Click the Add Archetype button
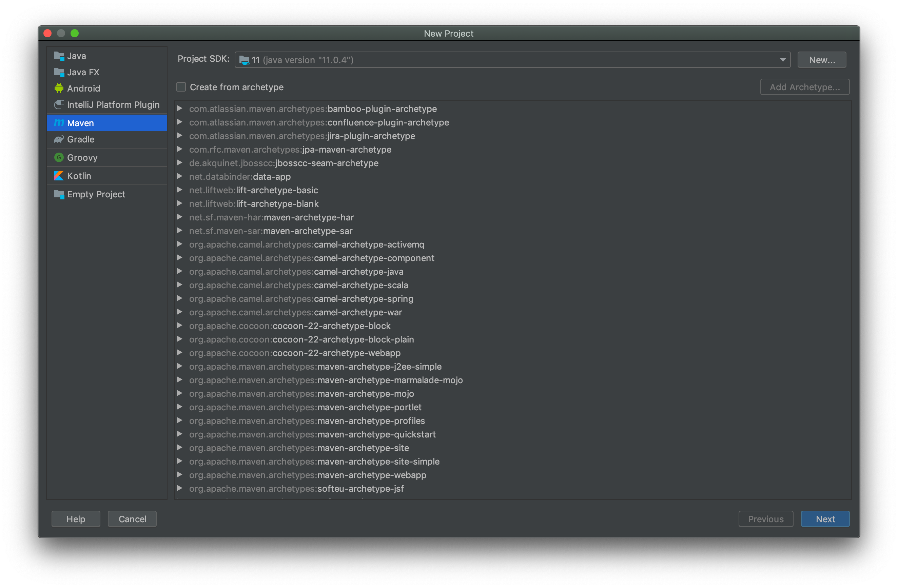 click(x=805, y=87)
